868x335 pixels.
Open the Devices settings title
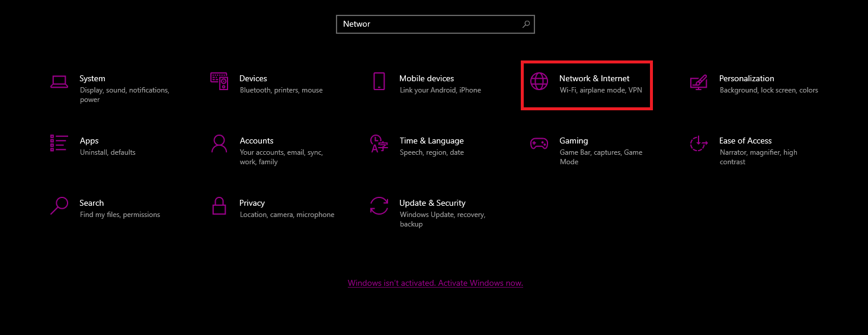pyautogui.click(x=253, y=78)
